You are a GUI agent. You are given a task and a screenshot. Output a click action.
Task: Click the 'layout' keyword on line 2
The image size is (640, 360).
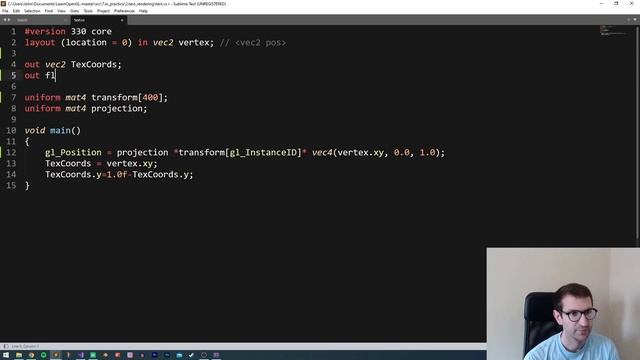click(x=40, y=42)
